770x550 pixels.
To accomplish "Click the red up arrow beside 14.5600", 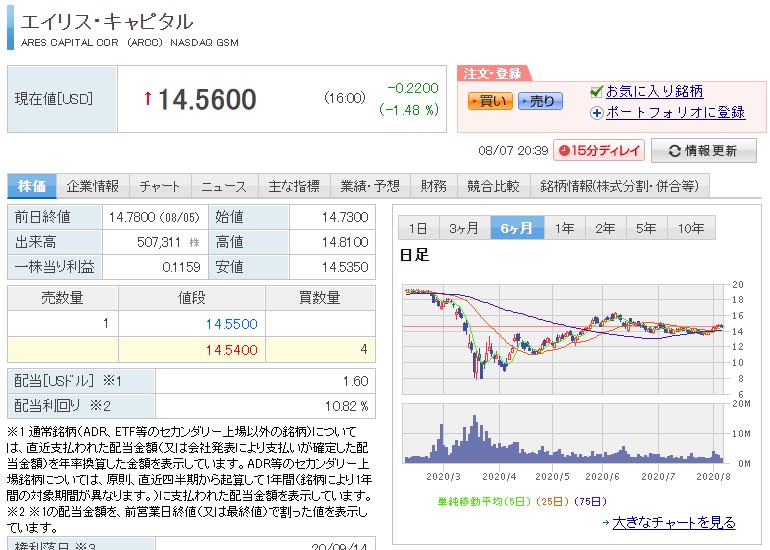I will [147, 98].
